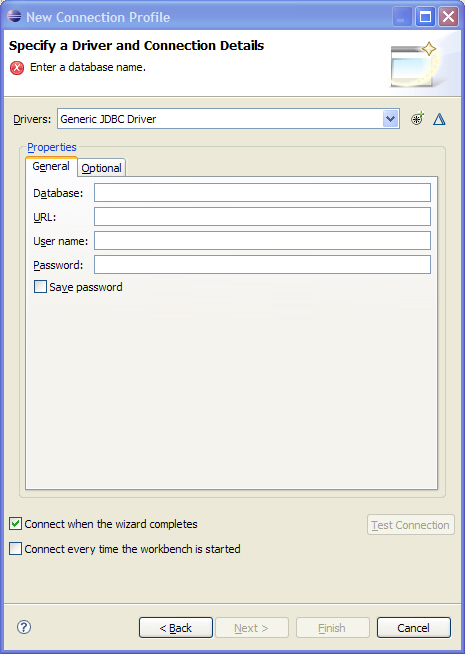465x654 pixels.
Task: Select the General tab
Action: pos(51,166)
